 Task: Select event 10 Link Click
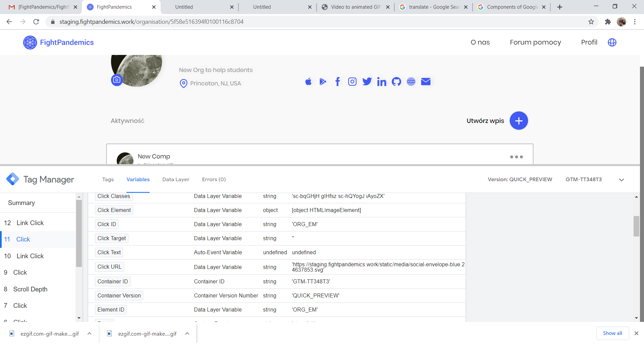pos(38,256)
